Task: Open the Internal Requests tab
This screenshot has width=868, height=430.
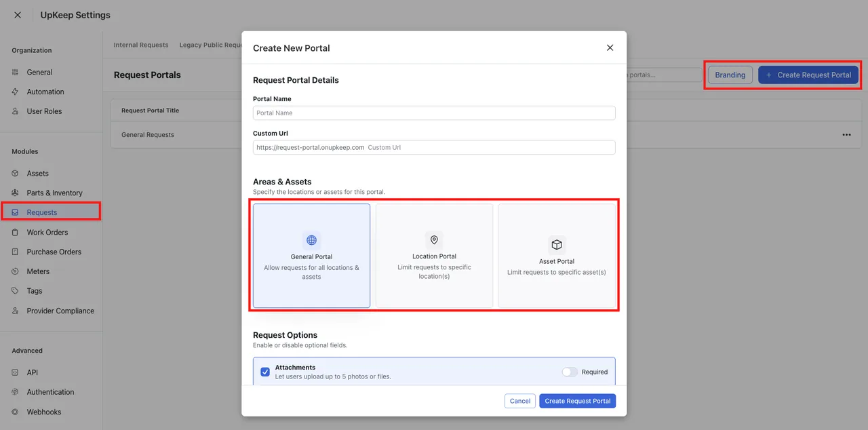Action: (x=141, y=45)
